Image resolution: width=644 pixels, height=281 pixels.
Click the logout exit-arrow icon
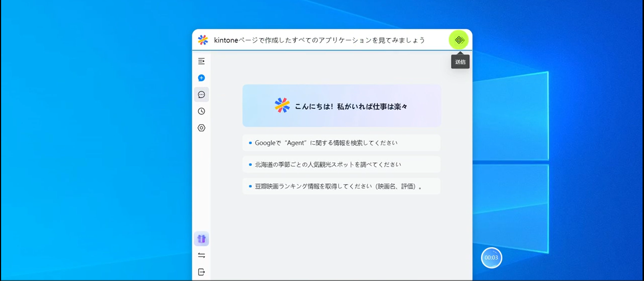202,272
